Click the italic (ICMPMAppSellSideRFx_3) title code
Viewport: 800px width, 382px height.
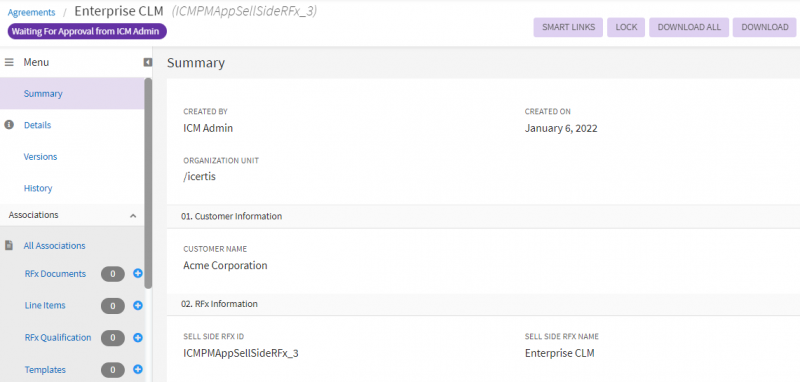244,11
